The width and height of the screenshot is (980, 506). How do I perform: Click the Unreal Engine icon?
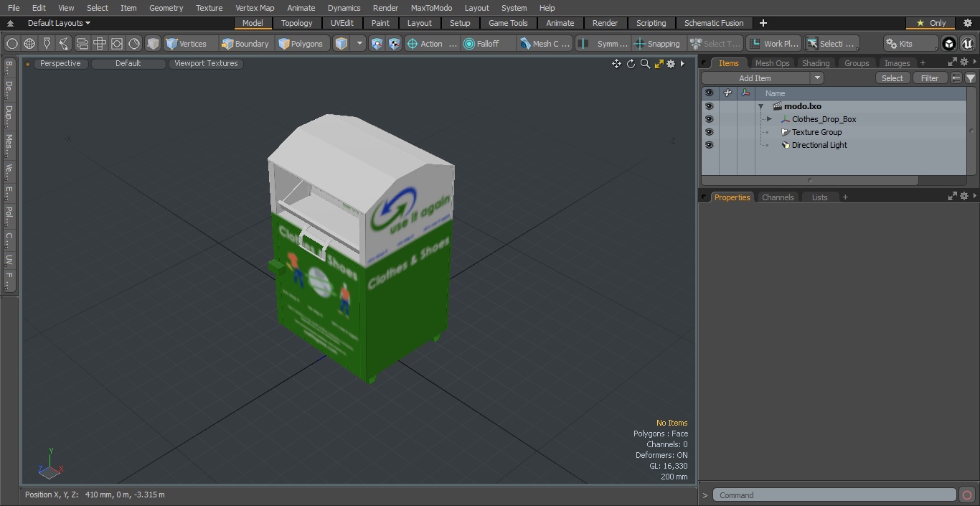click(967, 44)
